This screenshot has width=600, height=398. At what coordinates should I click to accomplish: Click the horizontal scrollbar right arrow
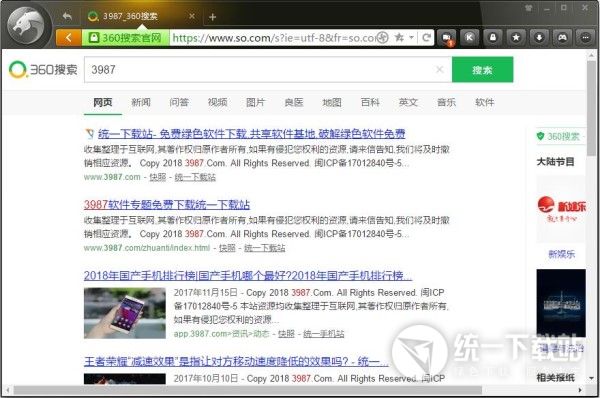pos(580,390)
